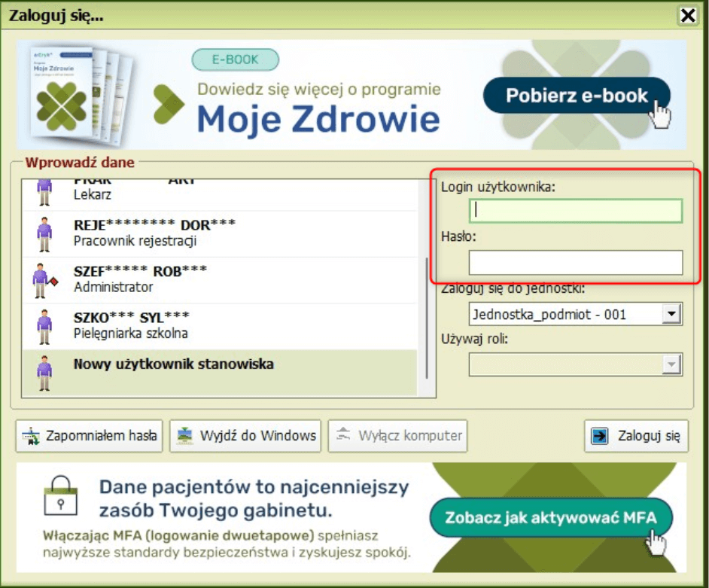The width and height of the screenshot is (709, 588).
Task: Select the Lekarz user row
Action: 219,195
